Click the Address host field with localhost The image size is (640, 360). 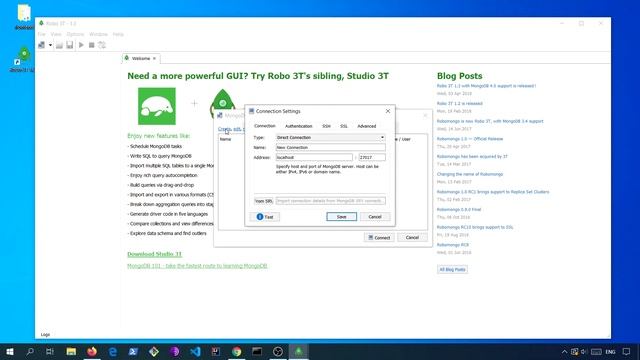(x=314, y=157)
